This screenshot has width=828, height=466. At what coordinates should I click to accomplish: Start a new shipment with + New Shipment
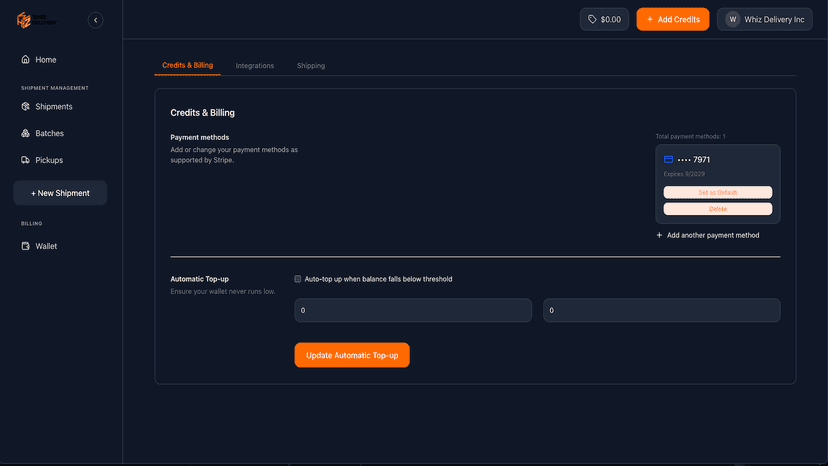click(x=60, y=193)
